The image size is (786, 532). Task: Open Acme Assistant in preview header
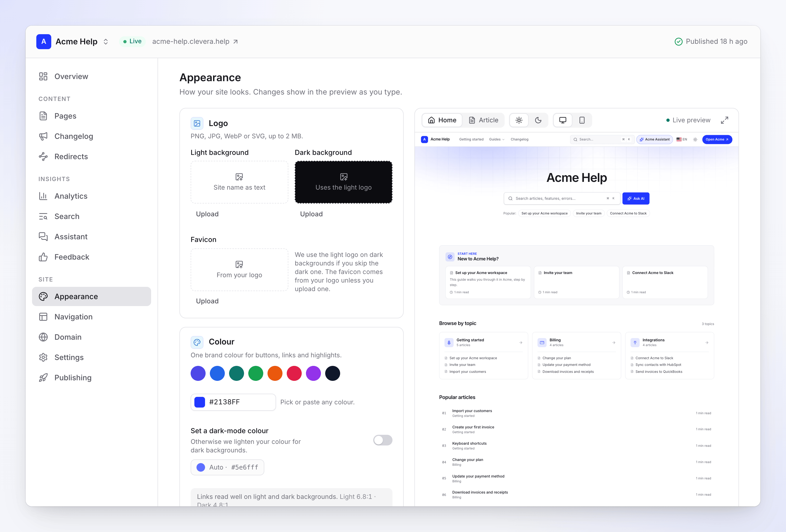654,139
